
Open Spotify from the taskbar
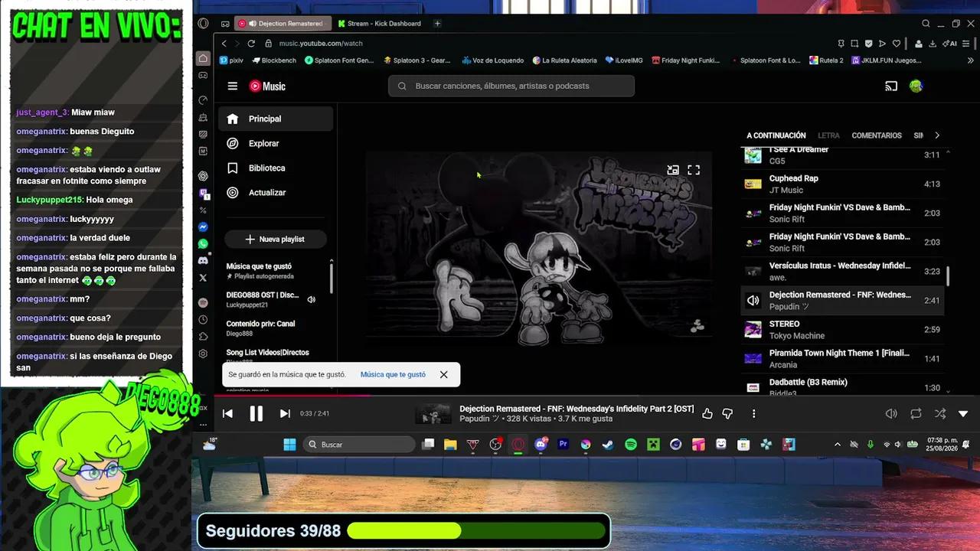tap(631, 445)
